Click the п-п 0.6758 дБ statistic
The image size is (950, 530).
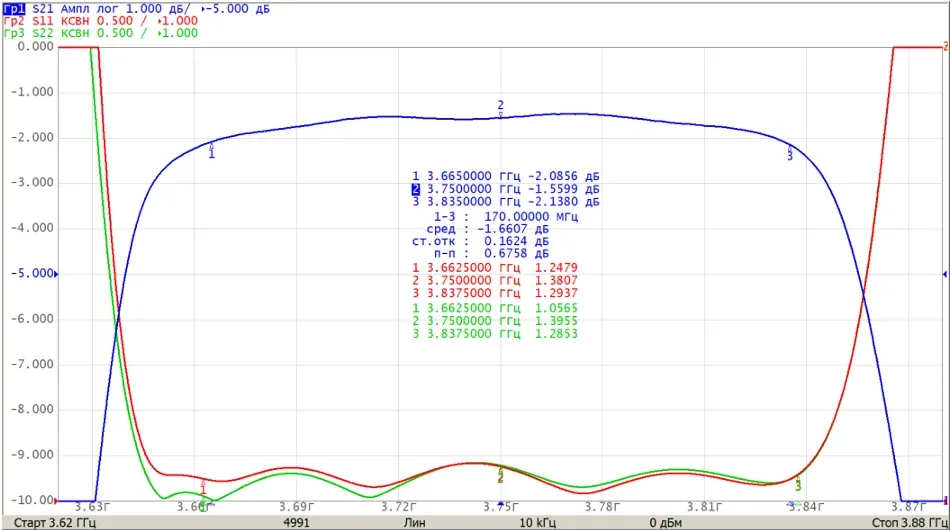point(491,253)
